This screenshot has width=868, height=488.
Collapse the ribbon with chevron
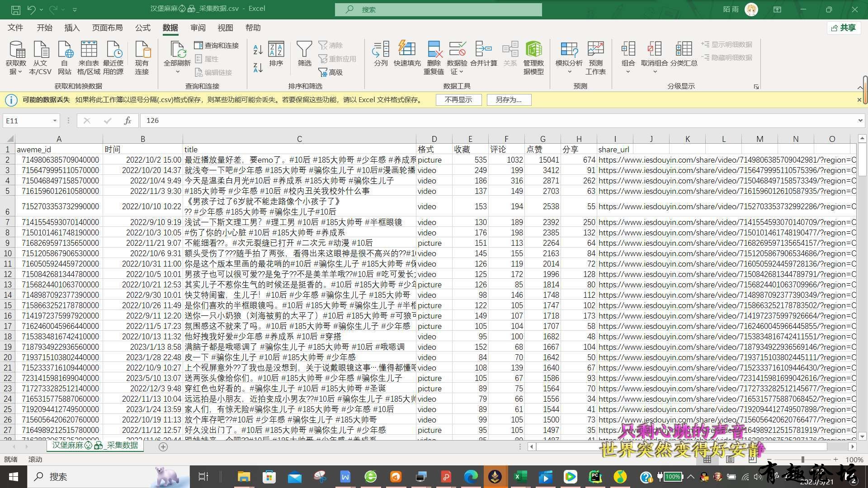[x=859, y=87]
